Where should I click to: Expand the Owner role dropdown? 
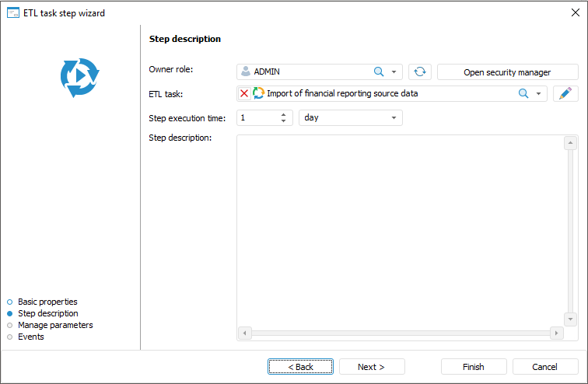point(394,72)
